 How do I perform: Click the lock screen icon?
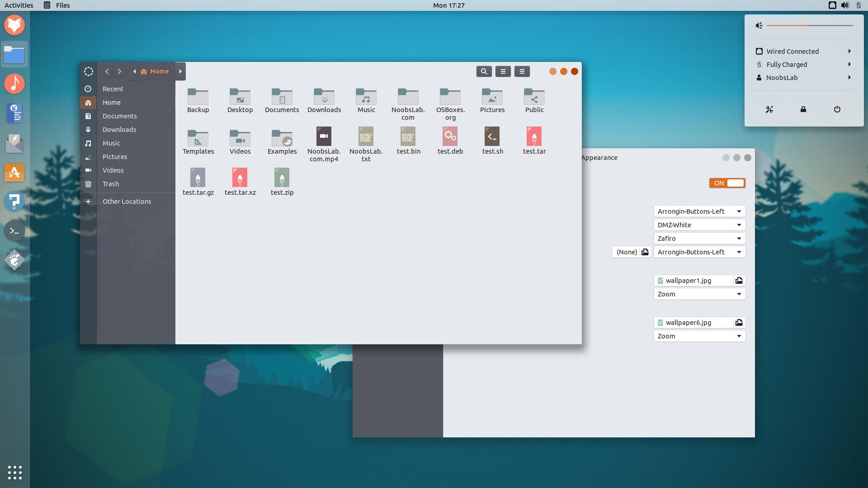803,109
